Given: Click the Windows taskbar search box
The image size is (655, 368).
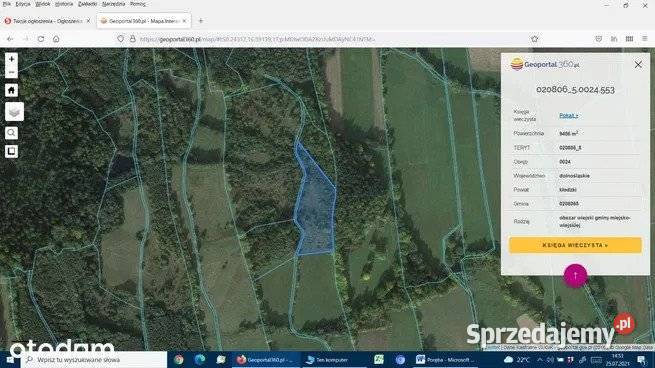Looking at the screenshot, I should click(x=94, y=360).
